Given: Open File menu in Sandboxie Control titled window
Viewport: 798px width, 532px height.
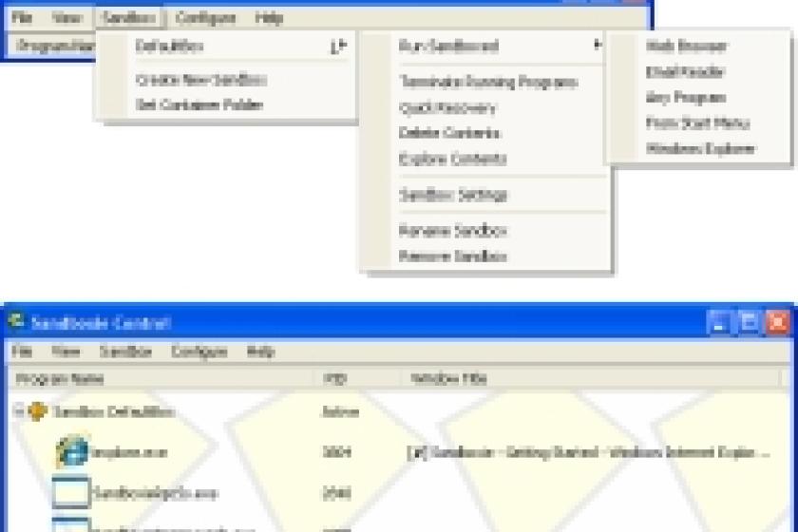Looking at the screenshot, I should (22, 351).
